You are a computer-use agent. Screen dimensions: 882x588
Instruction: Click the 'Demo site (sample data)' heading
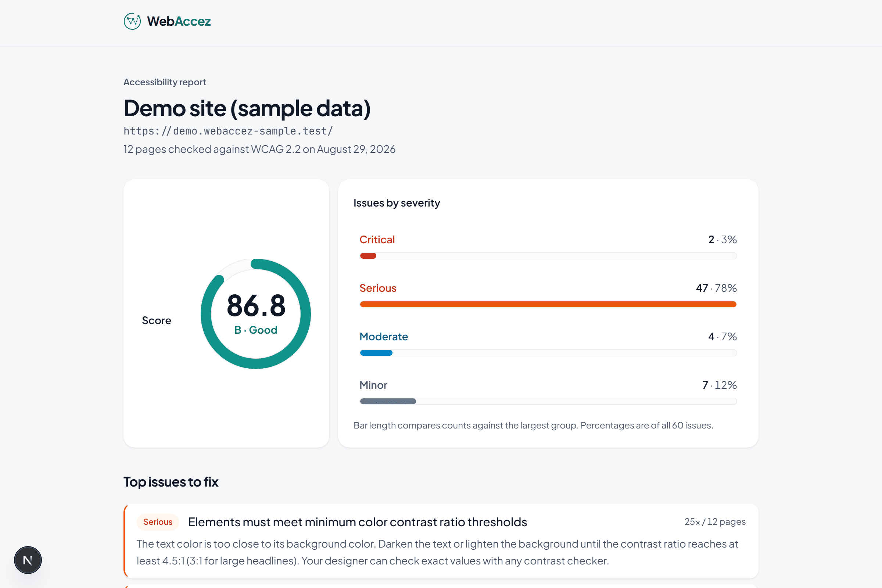click(x=247, y=108)
